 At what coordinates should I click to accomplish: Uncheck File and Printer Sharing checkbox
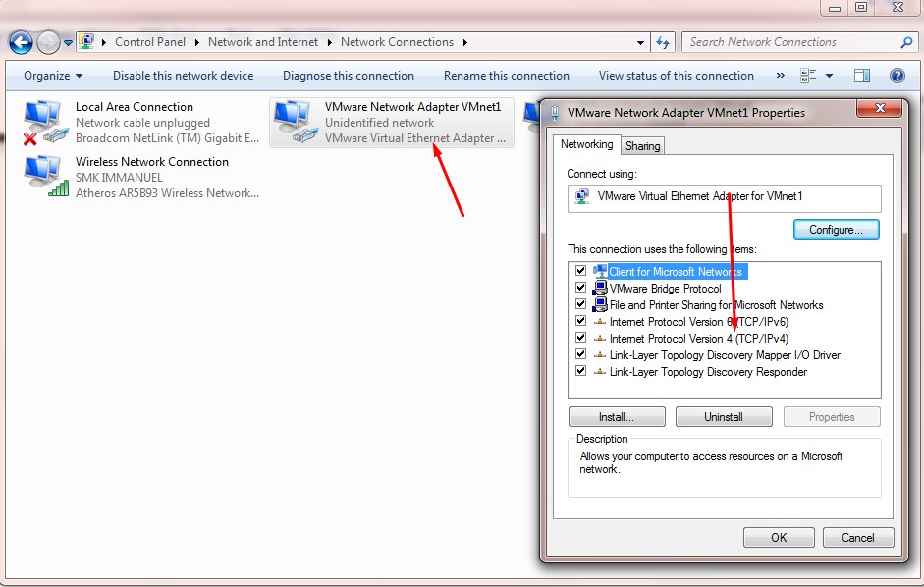point(580,304)
